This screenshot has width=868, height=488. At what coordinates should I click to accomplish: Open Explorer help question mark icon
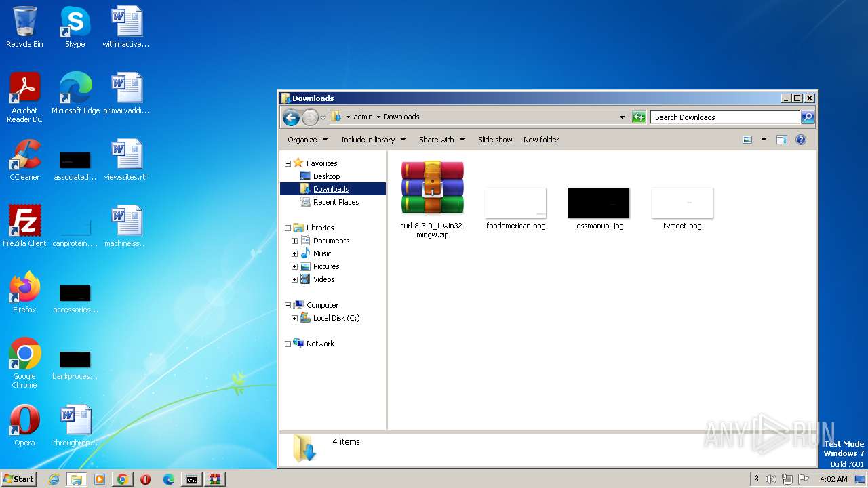coord(801,140)
